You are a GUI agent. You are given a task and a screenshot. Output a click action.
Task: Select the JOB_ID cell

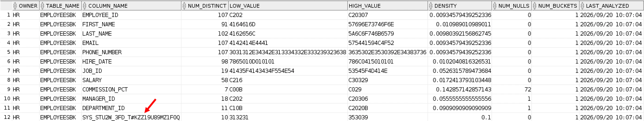coord(131,71)
